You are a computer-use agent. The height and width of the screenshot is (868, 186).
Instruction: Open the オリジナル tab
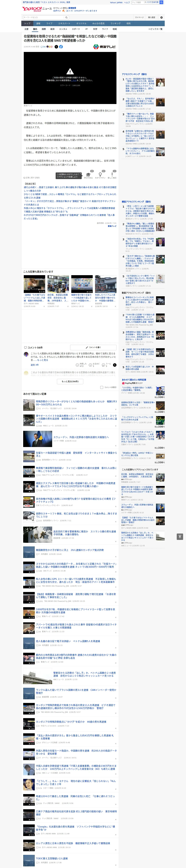pyautogui.click(x=81, y=24)
